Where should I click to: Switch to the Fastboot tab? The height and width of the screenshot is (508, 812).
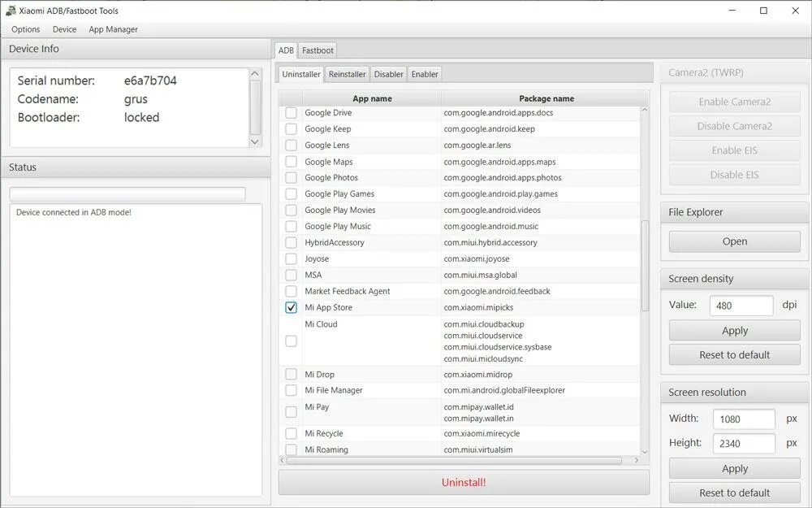[x=317, y=50]
